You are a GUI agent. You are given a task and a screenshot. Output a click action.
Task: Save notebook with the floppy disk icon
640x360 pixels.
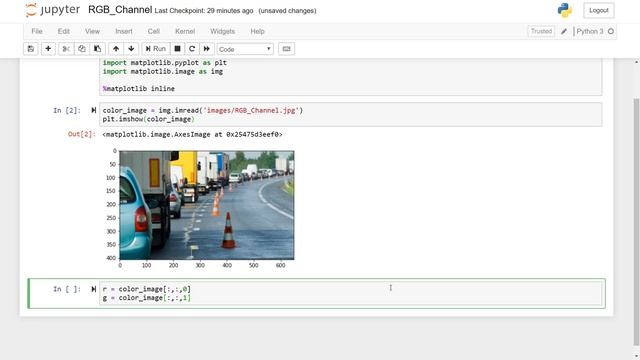(x=31, y=49)
